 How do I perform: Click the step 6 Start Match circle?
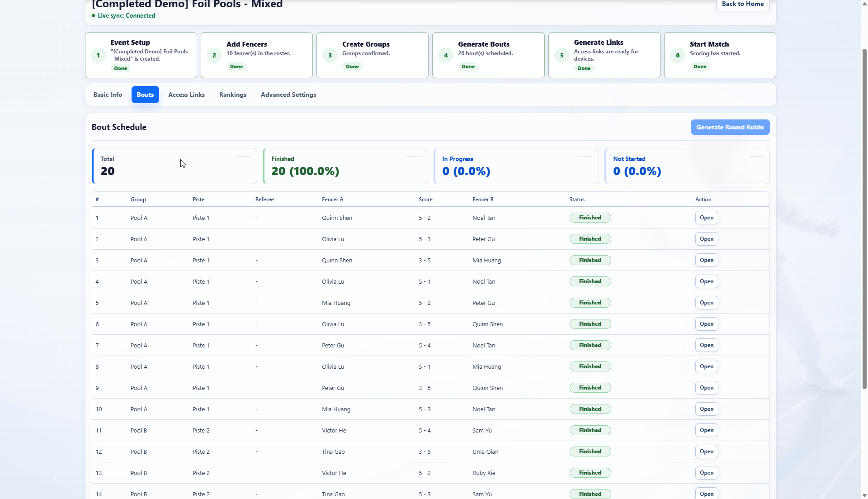tap(678, 55)
